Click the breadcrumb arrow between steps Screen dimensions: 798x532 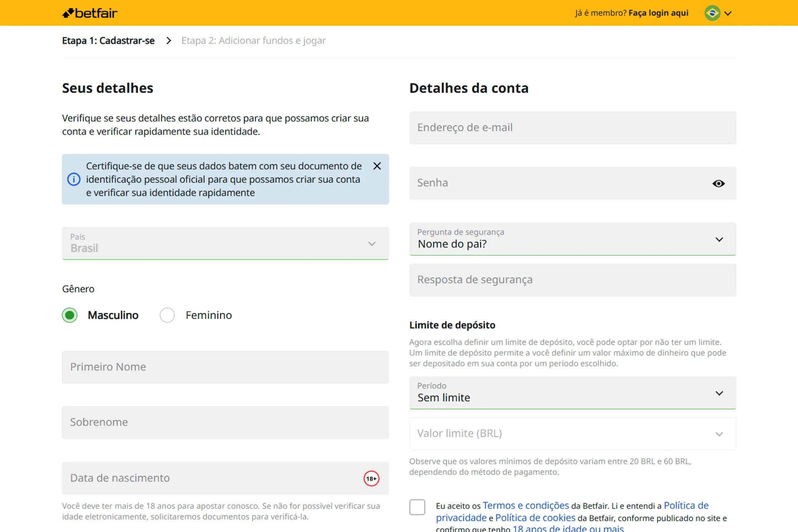pos(168,40)
